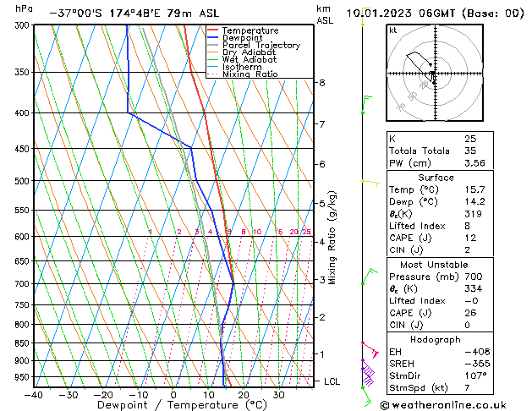Click the 'Dry Adiabat' legend label
Viewport: 532px width, 411px height.
click(x=249, y=52)
